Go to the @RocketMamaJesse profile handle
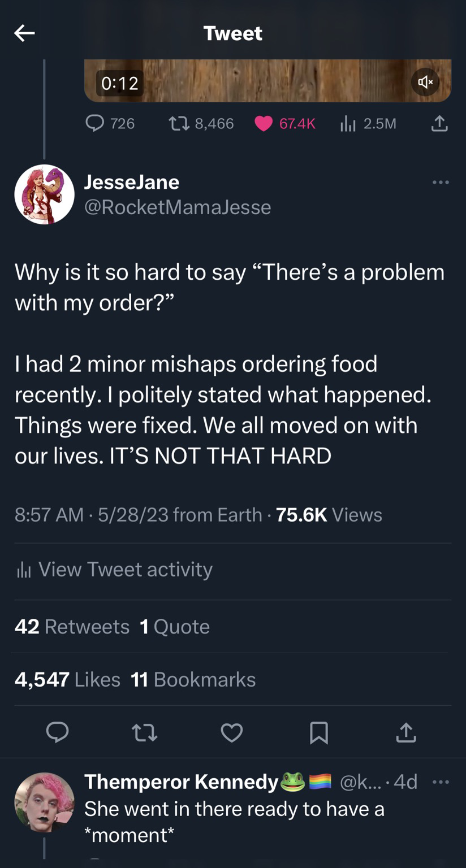This screenshot has height=868, width=466. point(178,207)
